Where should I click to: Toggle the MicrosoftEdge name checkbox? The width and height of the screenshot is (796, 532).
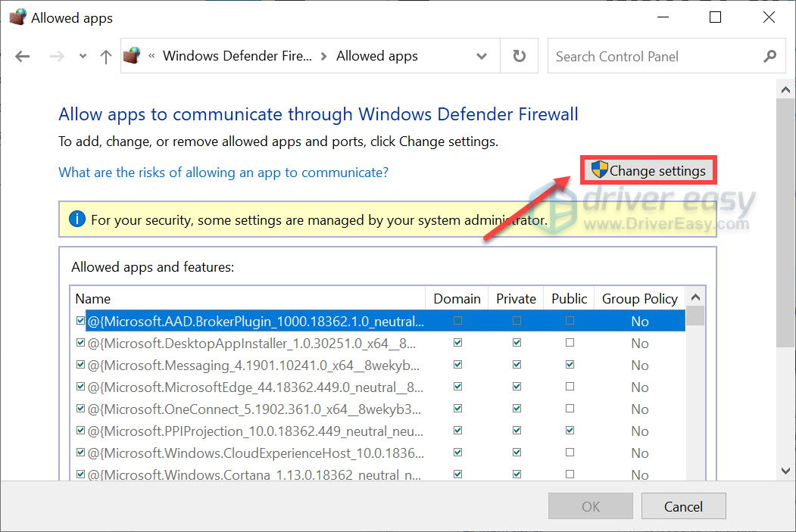80,387
